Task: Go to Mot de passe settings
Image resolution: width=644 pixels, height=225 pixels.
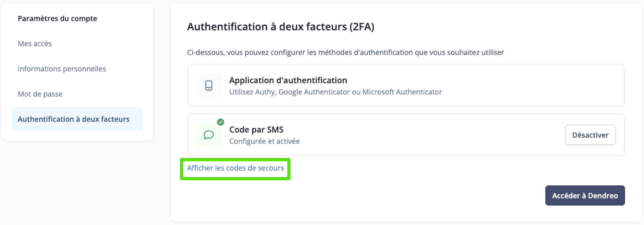Action: click(x=40, y=94)
